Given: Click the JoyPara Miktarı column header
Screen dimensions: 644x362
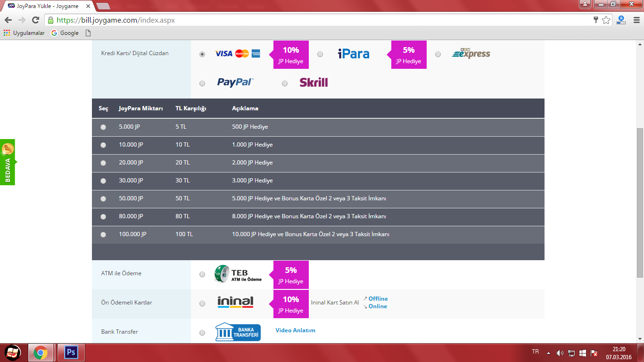Looking at the screenshot, I should click(x=140, y=108).
